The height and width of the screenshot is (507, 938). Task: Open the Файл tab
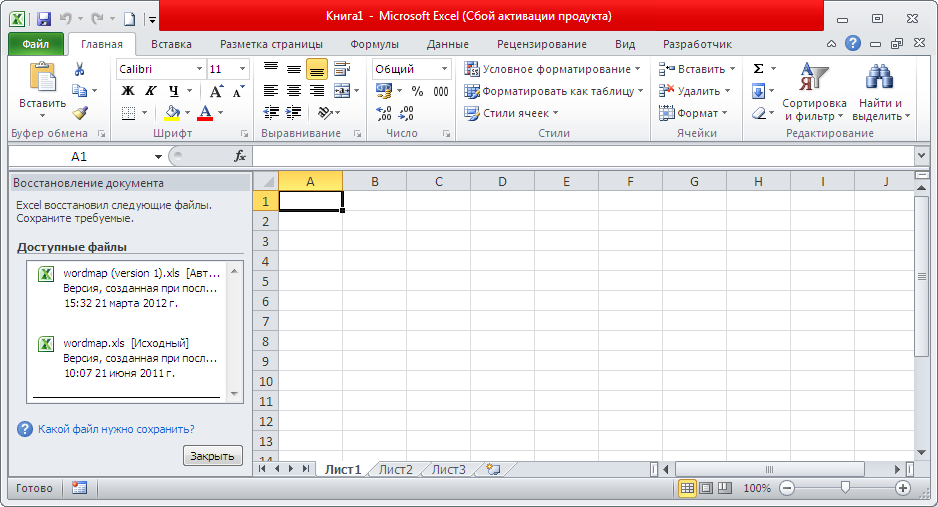pyautogui.click(x=36, y=44)
